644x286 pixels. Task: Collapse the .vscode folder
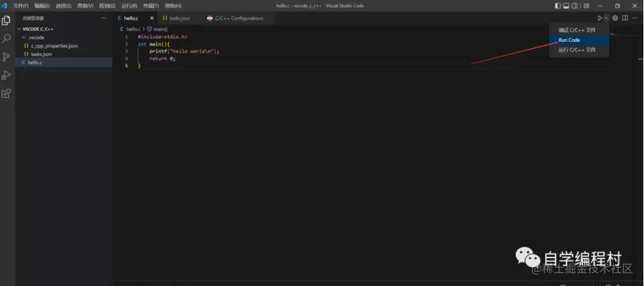(24, 37)
